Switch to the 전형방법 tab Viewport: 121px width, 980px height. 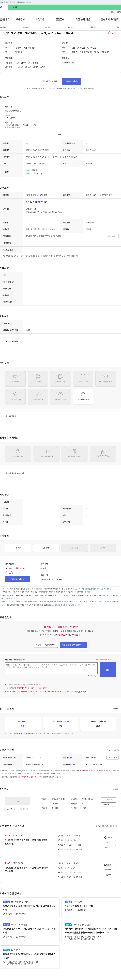click(x=94, y=27)
